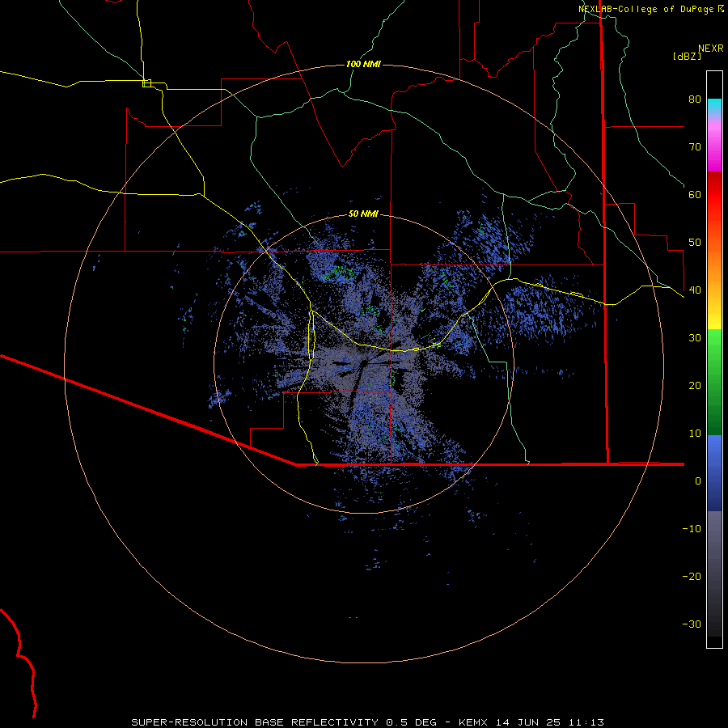Click the 0.5 DEG elevation text in caption
Viewport: 728px width, 728px height.
coord(411,722)
